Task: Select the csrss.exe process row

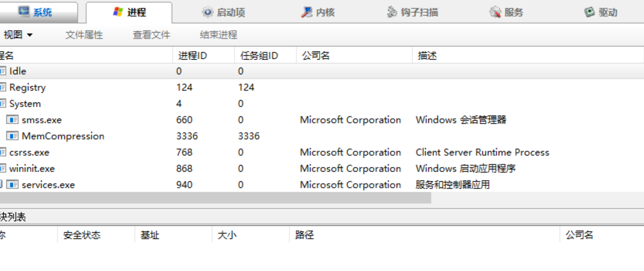Action: (322, 153)
